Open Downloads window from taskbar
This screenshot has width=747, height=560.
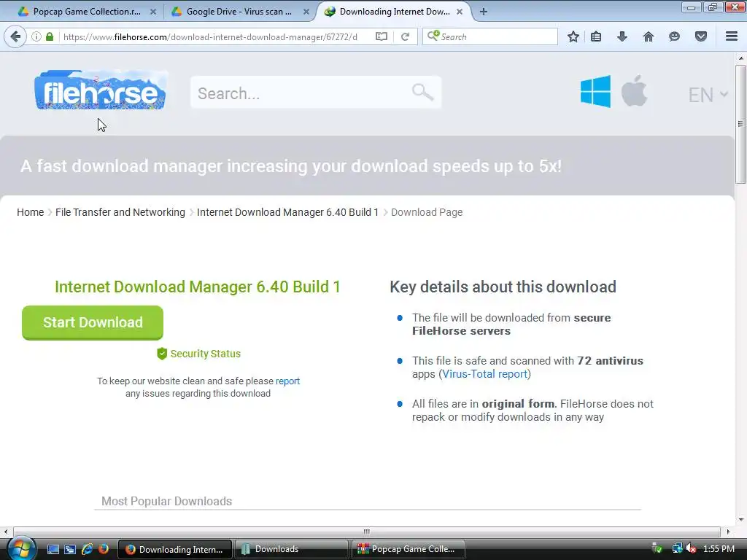(290, 549)
